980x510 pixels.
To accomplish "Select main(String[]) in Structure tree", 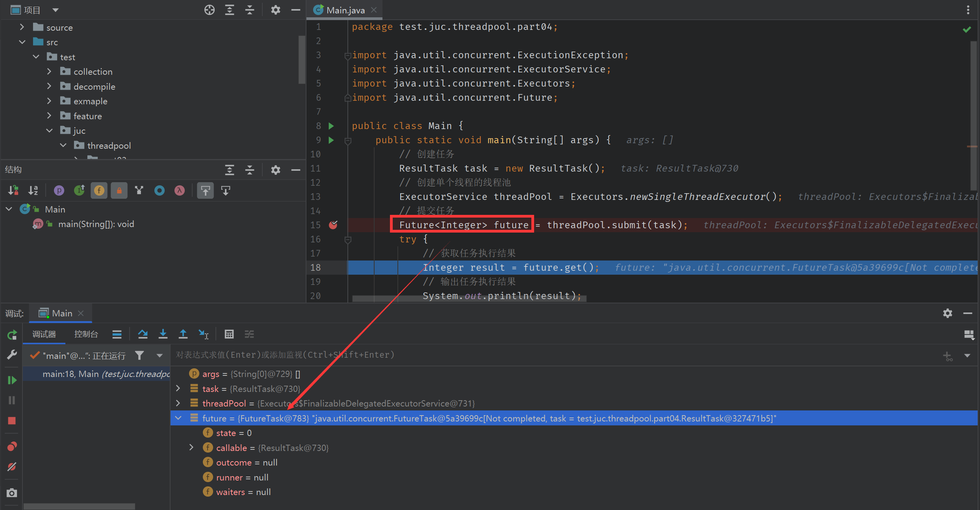I will (x=96, y=224).
